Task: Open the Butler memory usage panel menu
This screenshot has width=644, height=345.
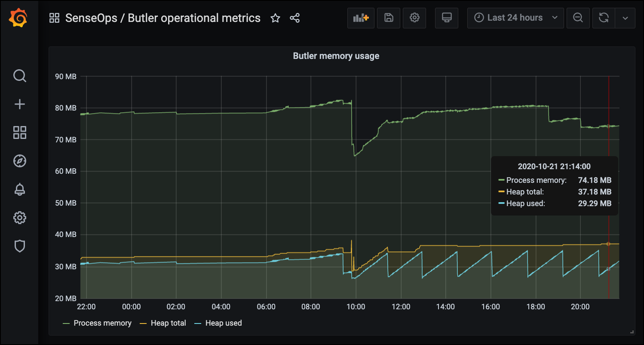Action: click(336, 56)
